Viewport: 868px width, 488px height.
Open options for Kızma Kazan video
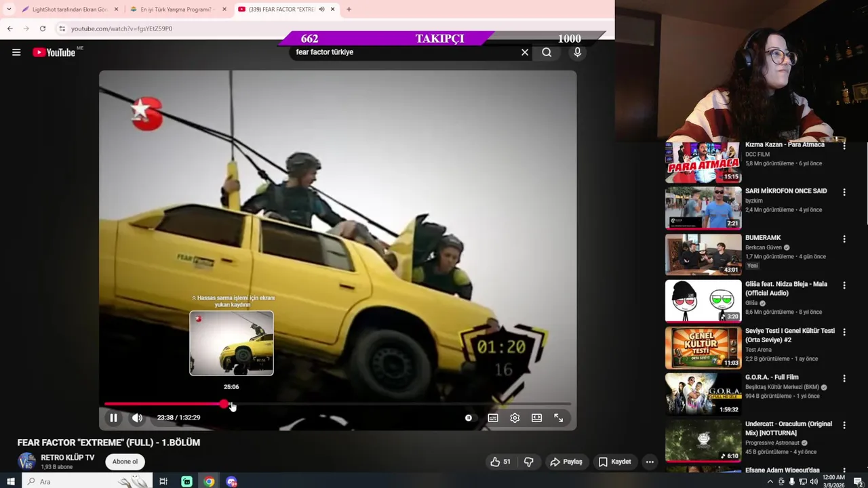pyautogui.click(x=844, y=146)
